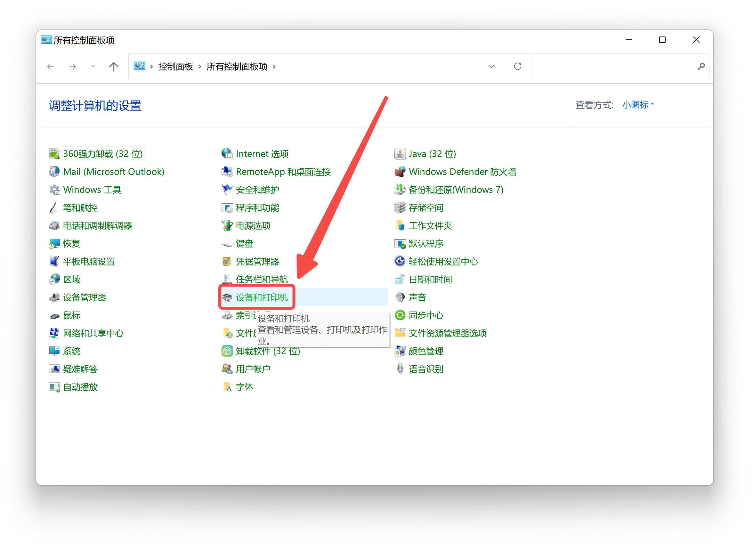Viewport: 753px width, 560px height.
Task: Open the 颜色管理 icon
Action: (400, 352)
